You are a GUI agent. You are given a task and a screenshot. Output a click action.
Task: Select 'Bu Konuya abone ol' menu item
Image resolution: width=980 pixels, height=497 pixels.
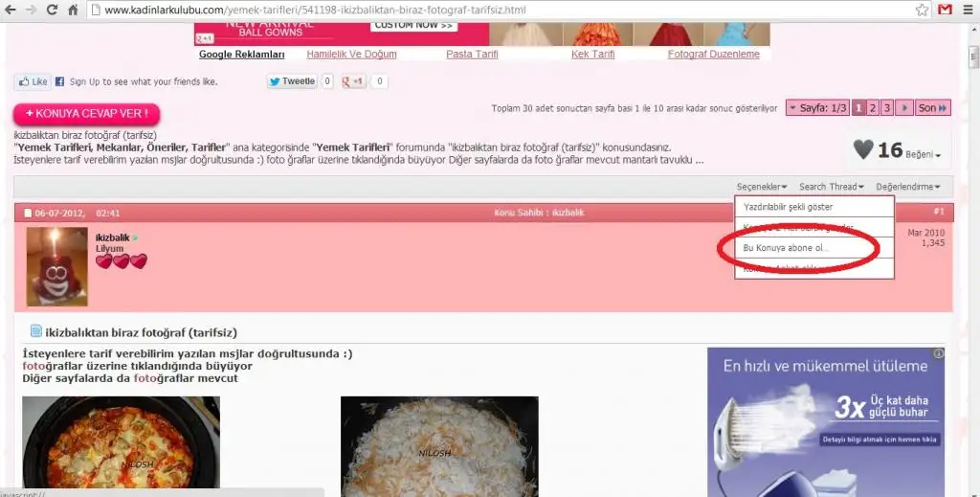click(x=786, y=248)
